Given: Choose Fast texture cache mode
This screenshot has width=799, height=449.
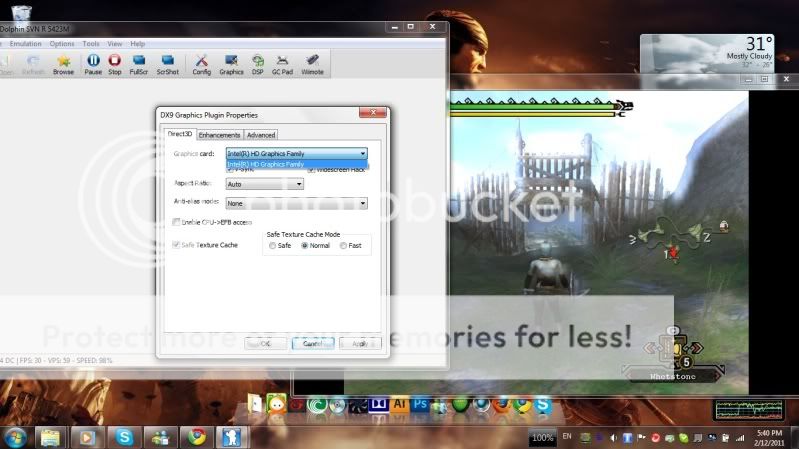Looking at the screenshot, I should [x=343, y=245].
